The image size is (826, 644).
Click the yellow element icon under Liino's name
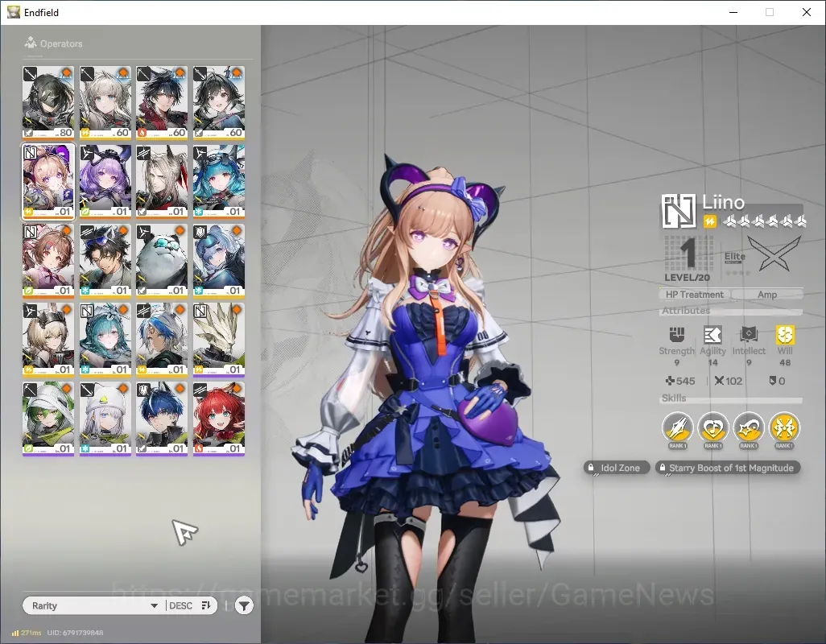709,221
